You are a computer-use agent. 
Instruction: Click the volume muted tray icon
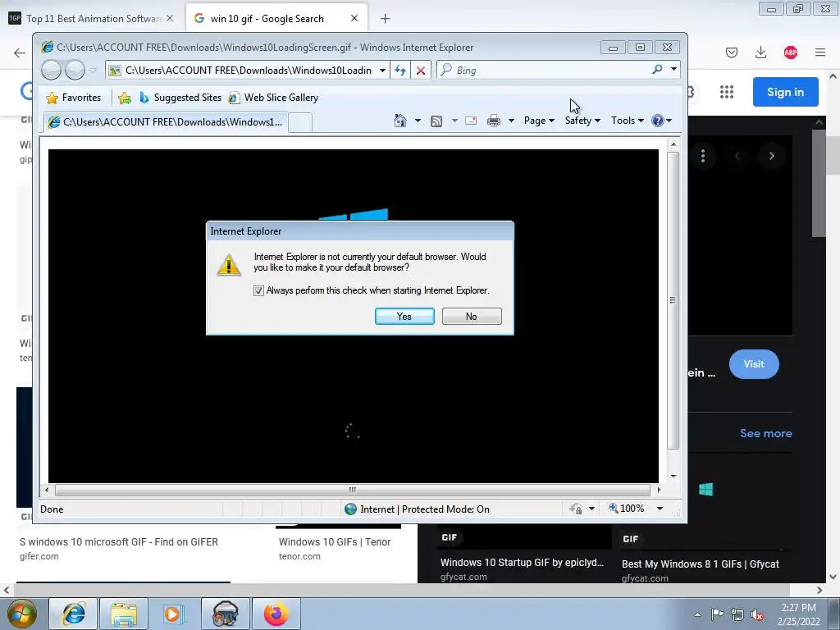point(757,615)
